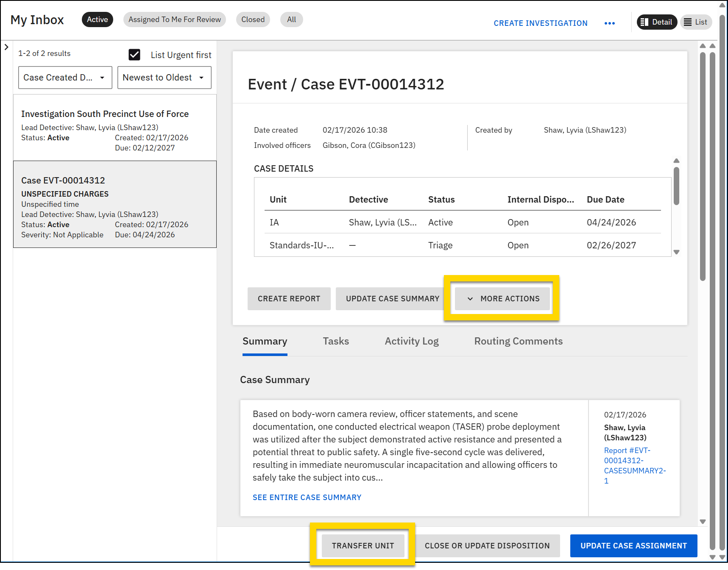Expand the More Actions menu
728x570 pixels.
[x=502, y=298]
